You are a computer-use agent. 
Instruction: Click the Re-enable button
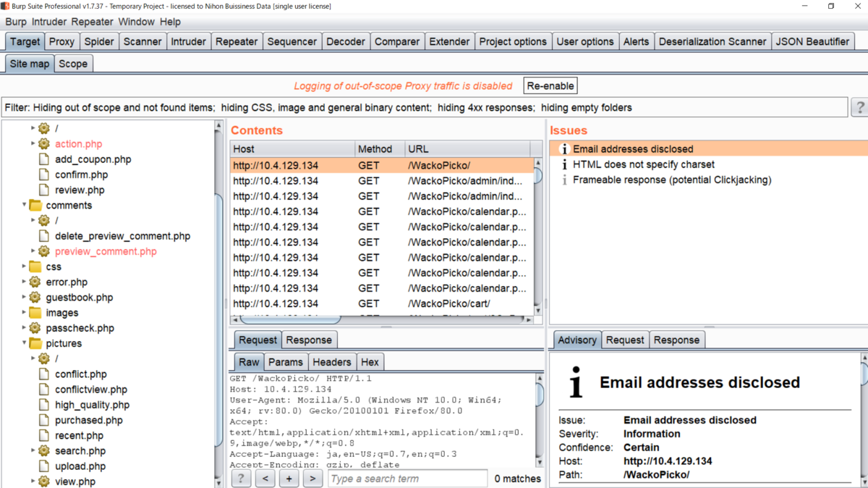[550, 85]
